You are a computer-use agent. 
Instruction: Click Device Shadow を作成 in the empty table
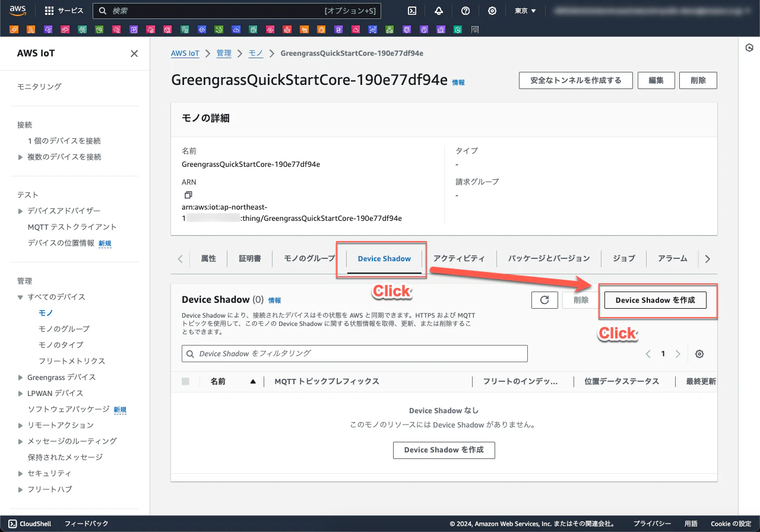pos(444,450)
